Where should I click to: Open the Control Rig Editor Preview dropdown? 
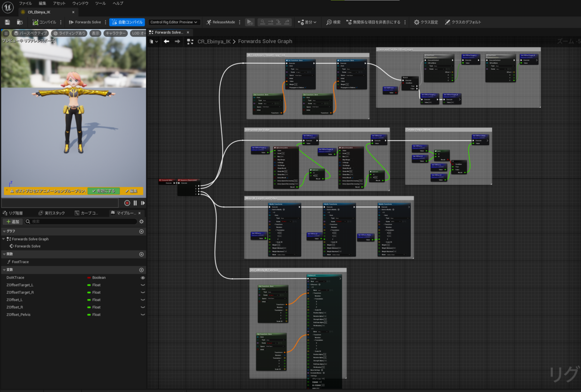174,22
